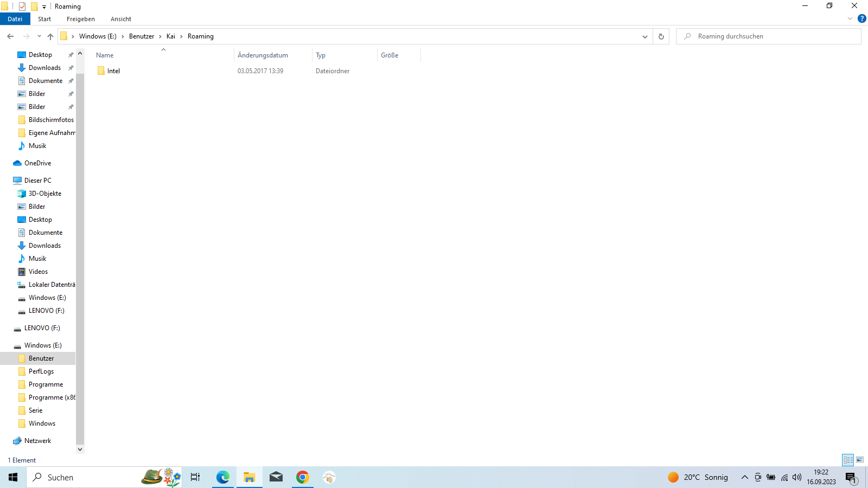Open Microsoft Edge from the taskbar

pyautogui.click(x=222, y=477)
